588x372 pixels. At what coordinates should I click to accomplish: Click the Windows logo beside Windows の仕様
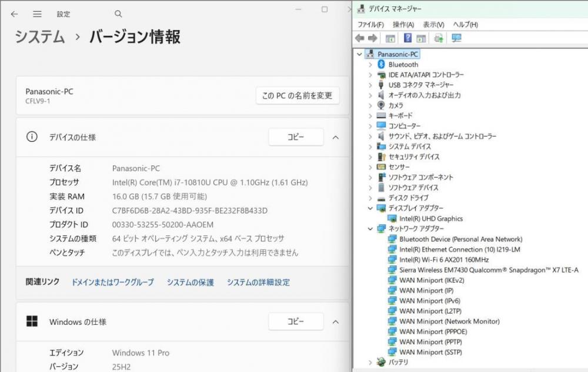pyautogui.click(x=32, y=321)
